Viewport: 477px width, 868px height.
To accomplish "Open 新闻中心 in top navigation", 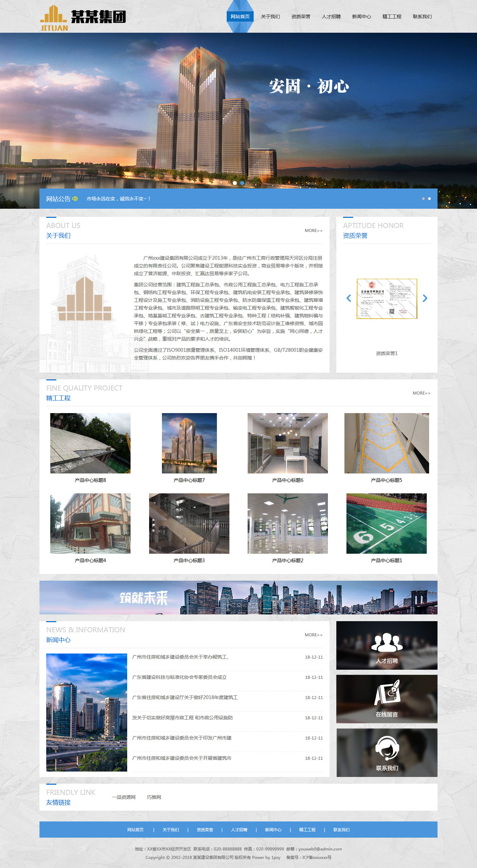I will [362, 17].
